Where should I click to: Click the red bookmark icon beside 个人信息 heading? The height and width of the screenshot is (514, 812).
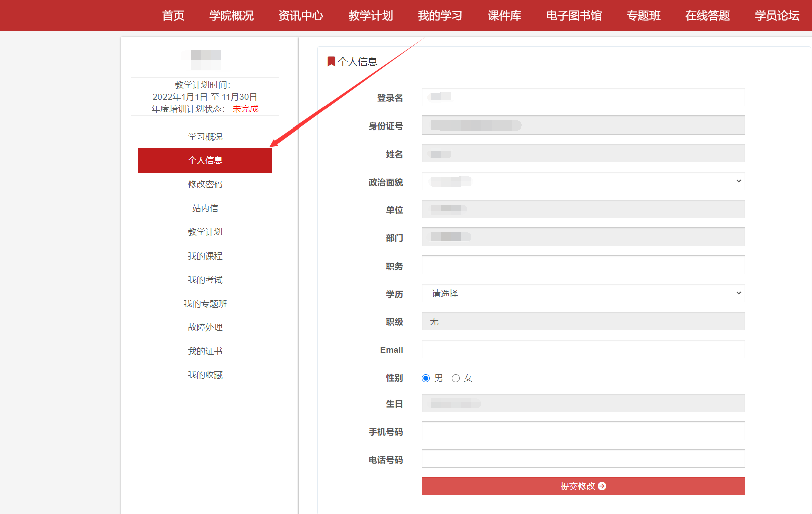(331, 61)
